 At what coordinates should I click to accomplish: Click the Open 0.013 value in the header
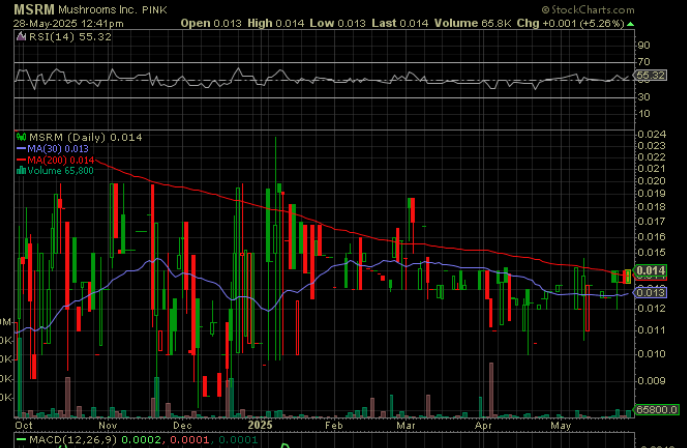pyautogui.click(x=211, y=23)
